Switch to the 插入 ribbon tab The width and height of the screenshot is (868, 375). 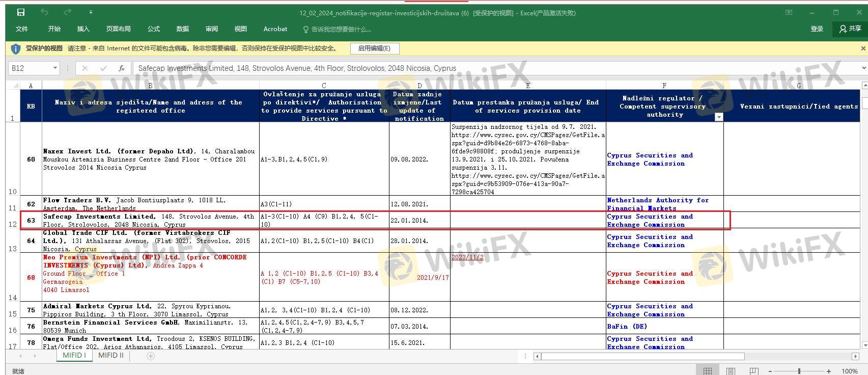point(83,29)
